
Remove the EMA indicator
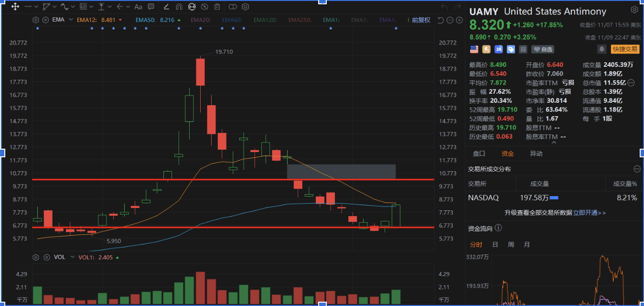pos(45,20)
